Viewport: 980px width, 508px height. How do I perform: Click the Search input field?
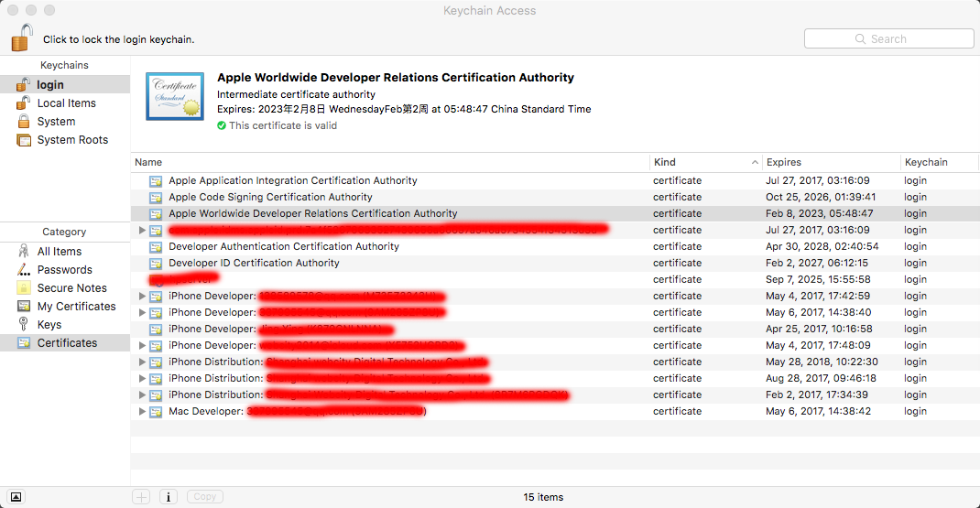pos(888,38)
